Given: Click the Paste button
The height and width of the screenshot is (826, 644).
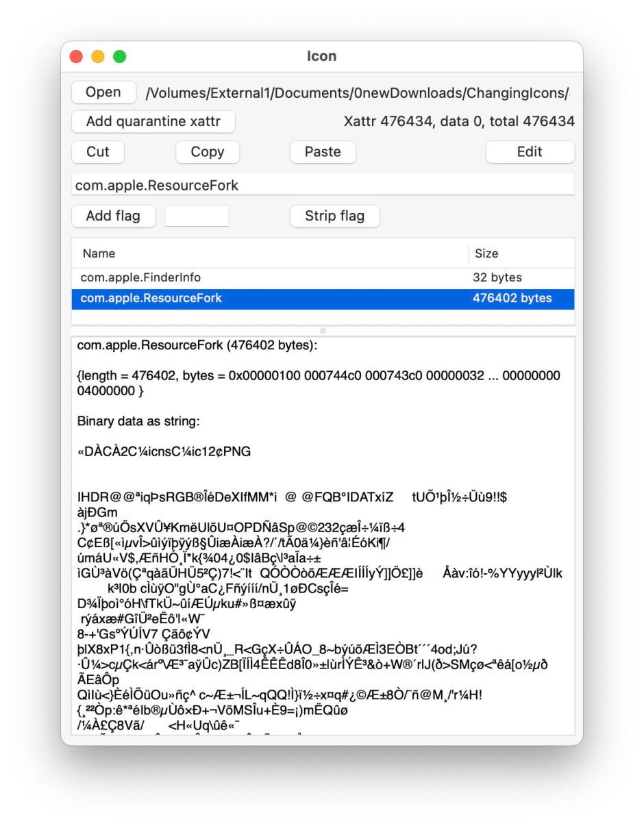Looking at the screenshot, I should point(322,152).
